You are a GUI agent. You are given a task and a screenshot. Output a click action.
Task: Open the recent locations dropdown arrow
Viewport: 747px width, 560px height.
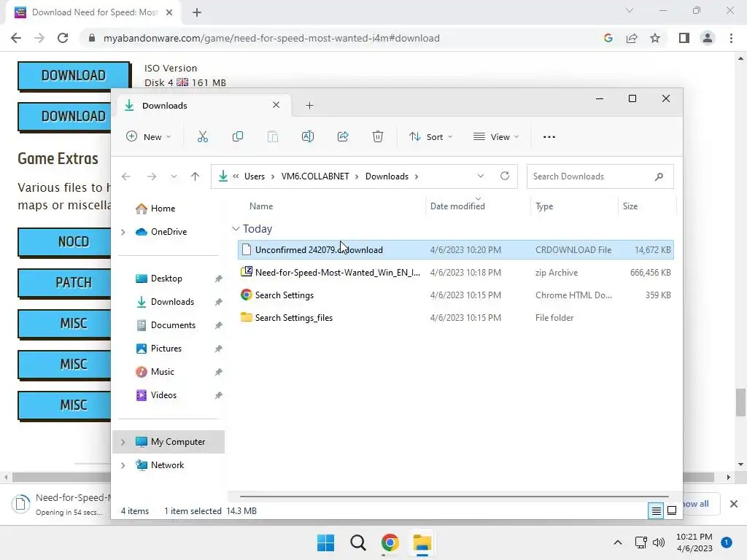pyautogui.click(x=174, y=176)
